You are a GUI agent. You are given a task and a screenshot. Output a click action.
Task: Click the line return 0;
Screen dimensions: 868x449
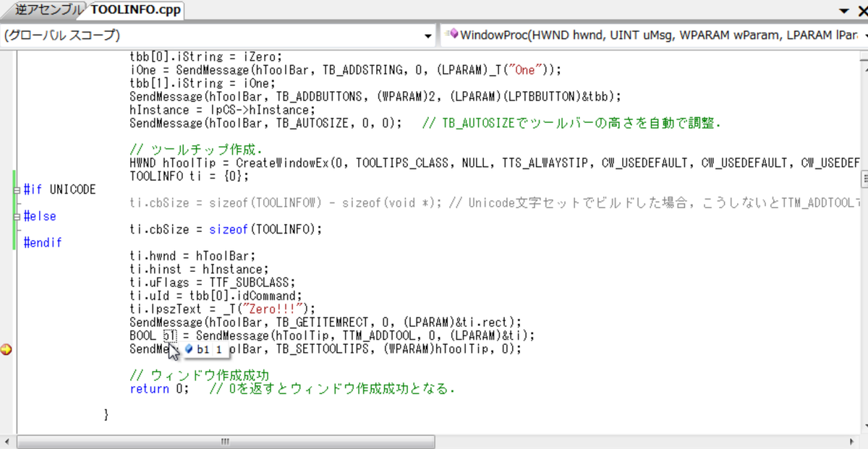(160, 389)
